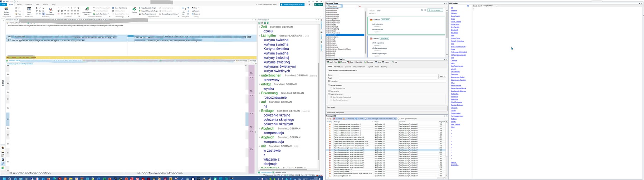This screenshot has height=180, width=644.
Task: Switch to the View ribbon tab
Action: [x=38, y=5]
